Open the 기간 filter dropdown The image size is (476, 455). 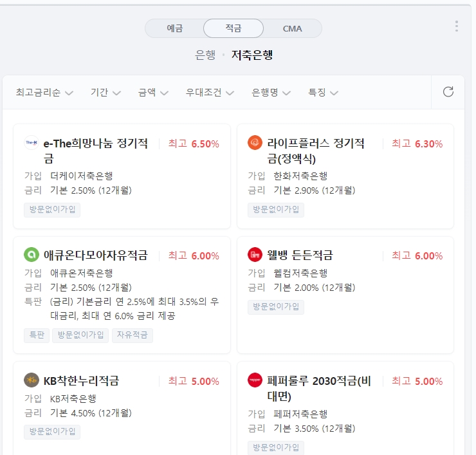[x=105, y=92]
